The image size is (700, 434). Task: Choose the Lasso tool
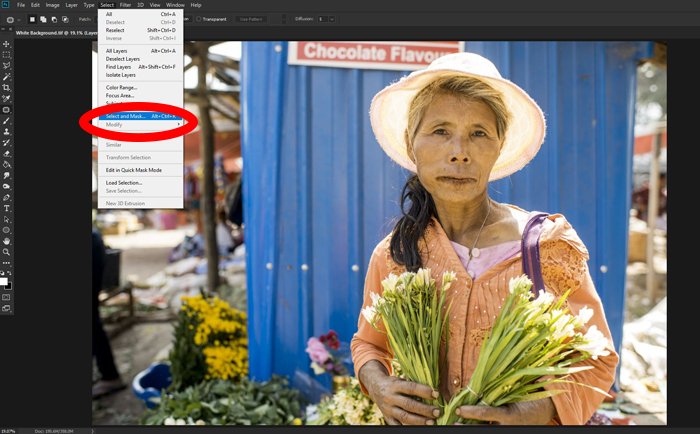tap(6, 65)
